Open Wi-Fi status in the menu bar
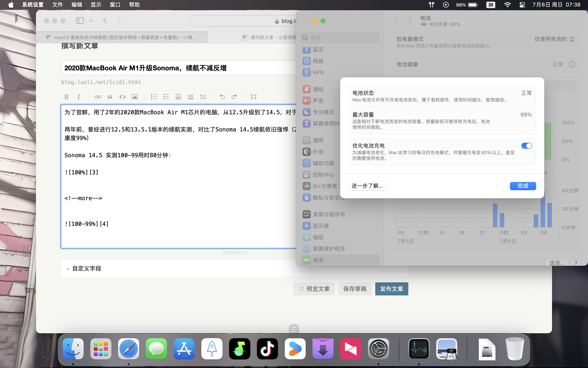Screen dimensions: 588x368 507,5
